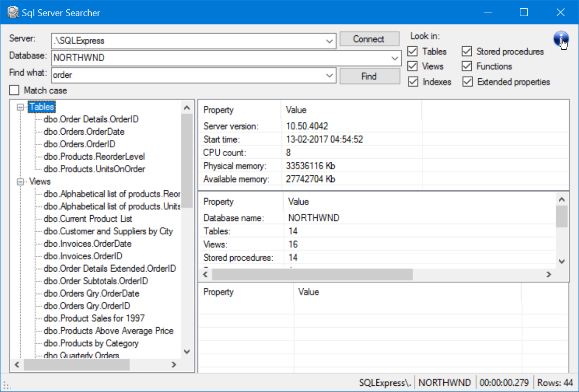Click the Start time row
Screen dimensions: 579x392
pyautogui.click(x=384, y=139)
